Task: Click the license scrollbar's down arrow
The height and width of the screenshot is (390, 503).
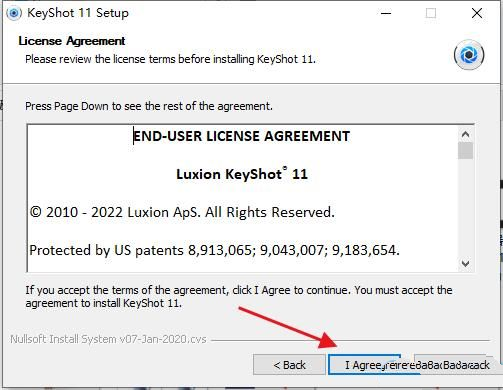Action: (465, 263)
